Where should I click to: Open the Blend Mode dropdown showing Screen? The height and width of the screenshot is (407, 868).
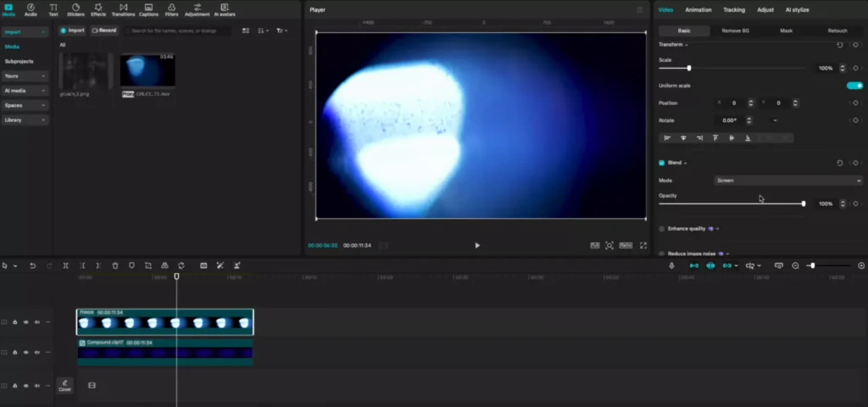pyautogui.click(x=787, y=181)
